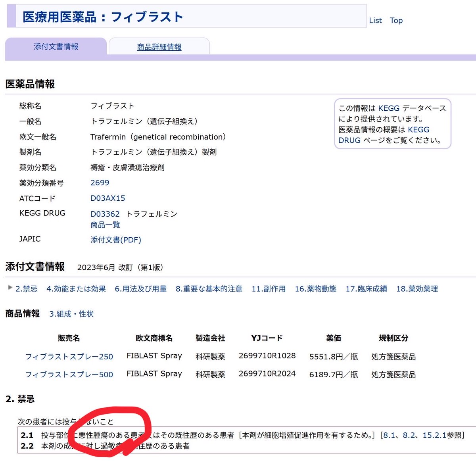Click the 2. 禁忌 section heading
This screenshot has height=461, width=476.
click(20, 399)
